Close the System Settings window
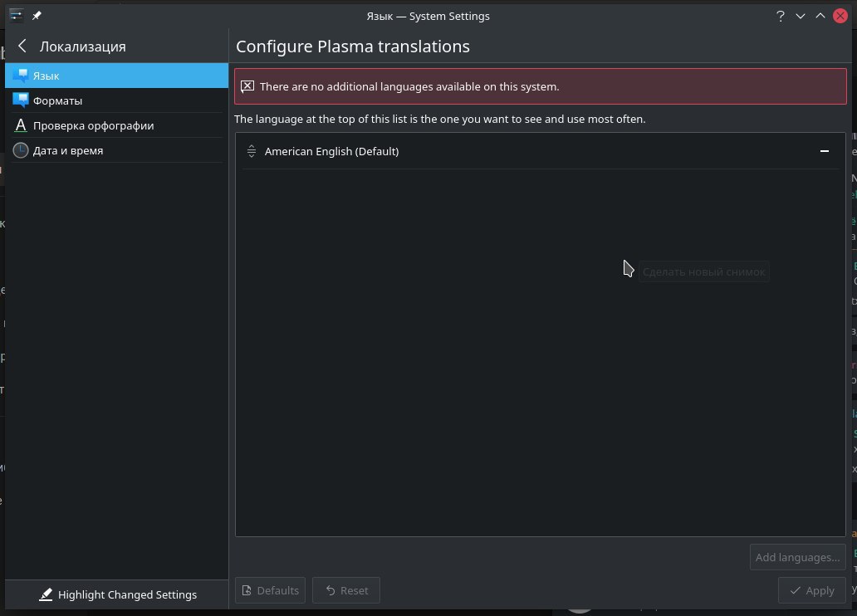 840,16
